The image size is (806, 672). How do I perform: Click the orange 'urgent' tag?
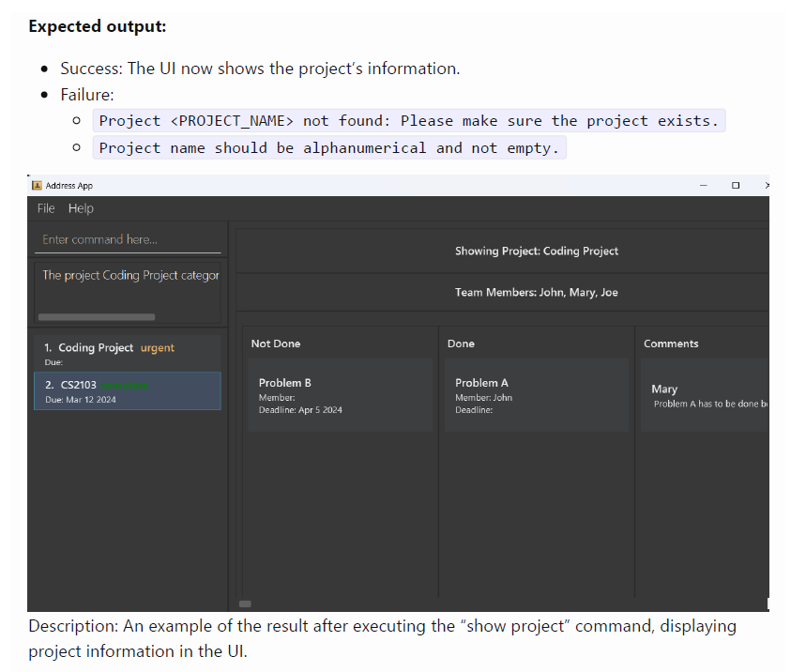pos(158,347)
